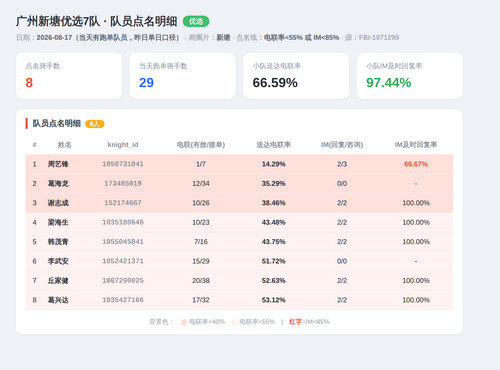The width and height of the screenshot is (500, 370).
Task: Click the knight_id in 谢志成's row
Action: 123,203
